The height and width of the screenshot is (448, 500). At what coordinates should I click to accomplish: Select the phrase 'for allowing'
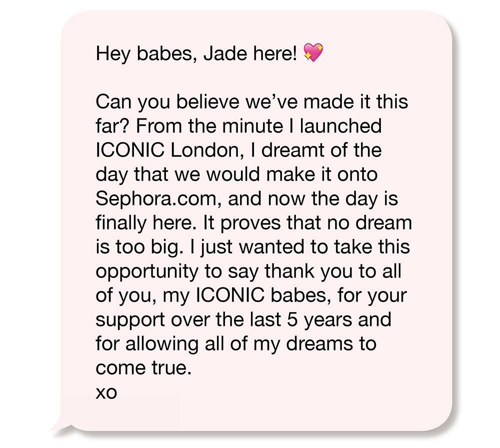(x=146, y=344)
